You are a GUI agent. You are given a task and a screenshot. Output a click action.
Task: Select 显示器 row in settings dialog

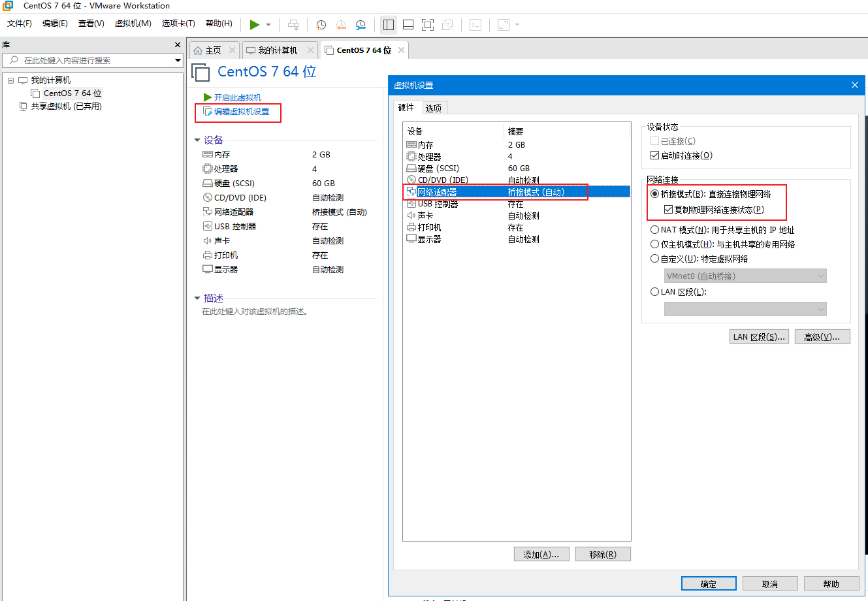tap(517, 239)
